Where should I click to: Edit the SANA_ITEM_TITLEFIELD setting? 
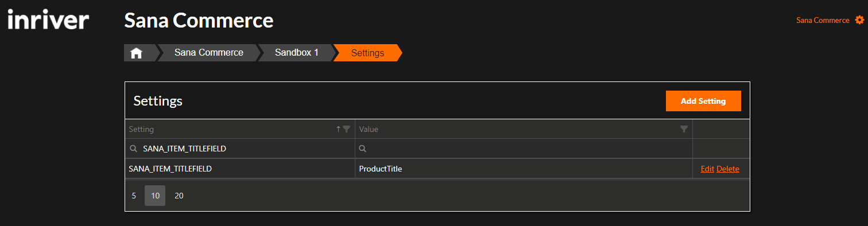(x=707, y=169)
